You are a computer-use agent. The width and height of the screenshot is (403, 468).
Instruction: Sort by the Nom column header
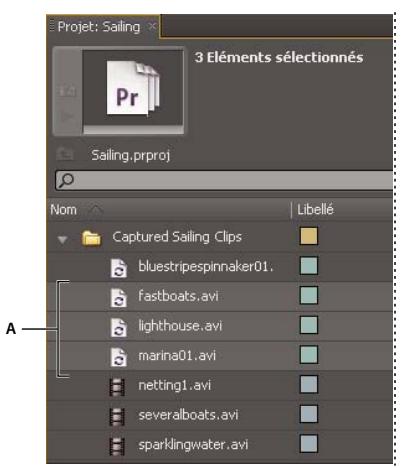[63, 210]
